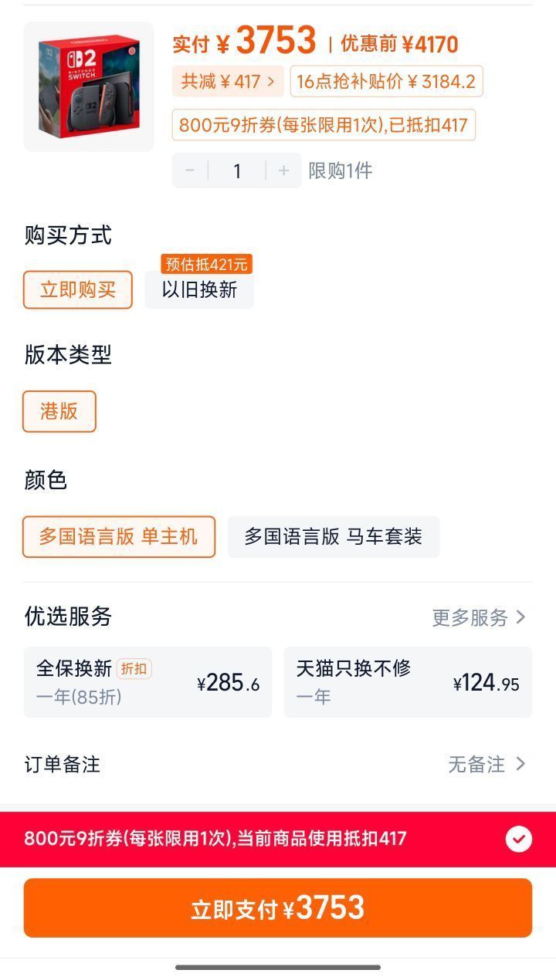The height and width of the screenshot is (980, 556).
Task: Choose 港版 version type
Action: tap(59, 411)
